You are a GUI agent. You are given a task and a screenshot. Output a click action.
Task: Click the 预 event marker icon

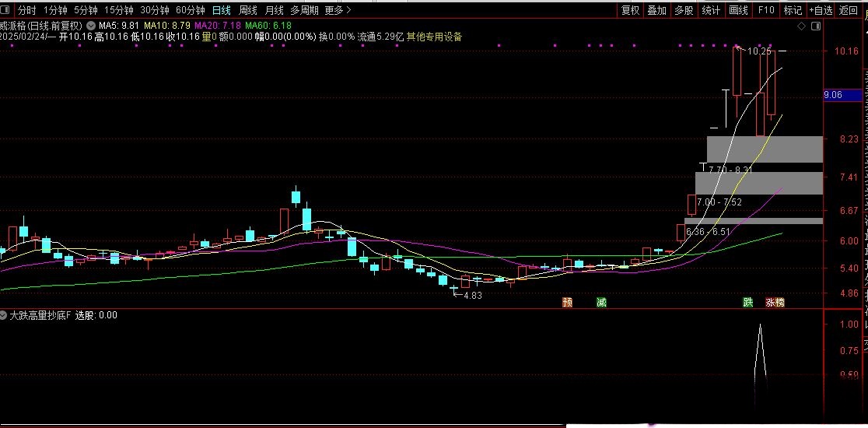click(568, 302)
